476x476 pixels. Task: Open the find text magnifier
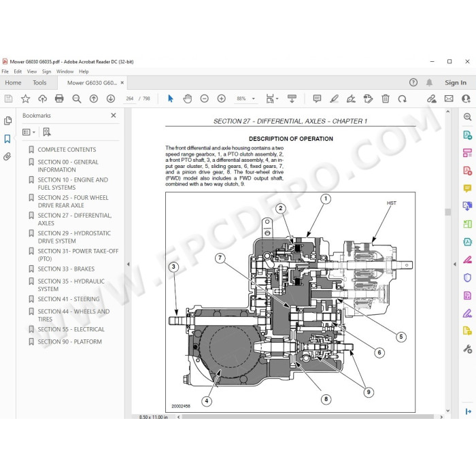(x=76, y=99)
